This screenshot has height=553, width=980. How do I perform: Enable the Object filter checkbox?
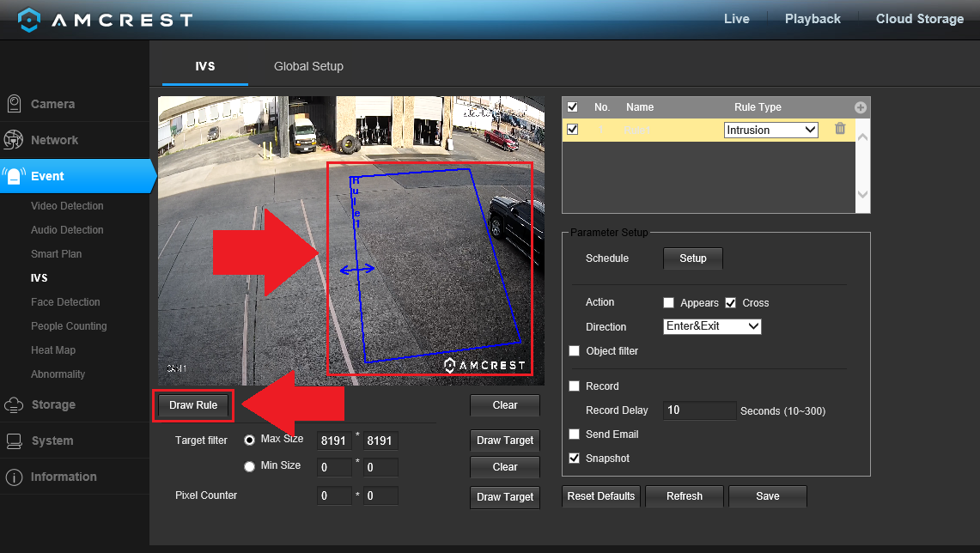575,350
